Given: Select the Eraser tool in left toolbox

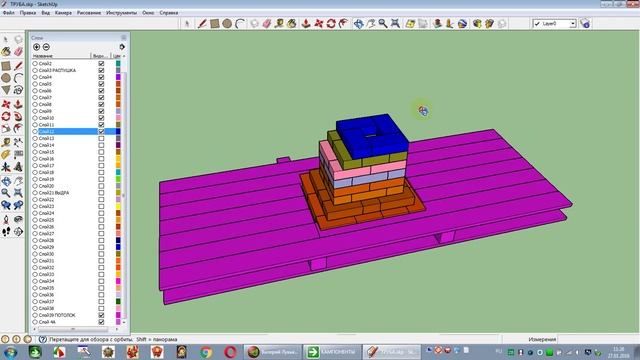Looking at the screenshot, I should click(18, 51).
